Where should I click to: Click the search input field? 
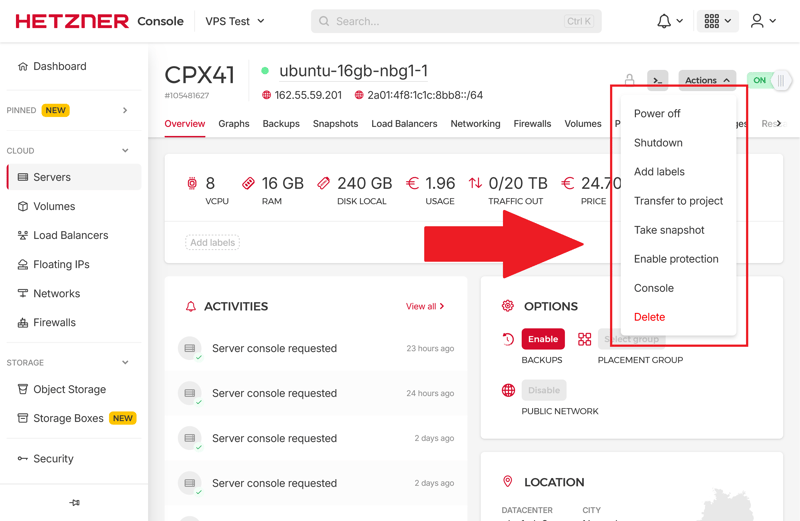point(450,21)
